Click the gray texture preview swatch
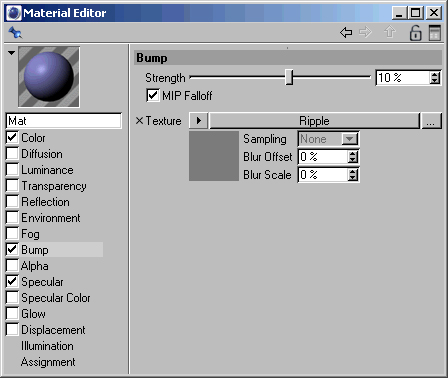This screenshot has height=378, width=448. [214, 156]
